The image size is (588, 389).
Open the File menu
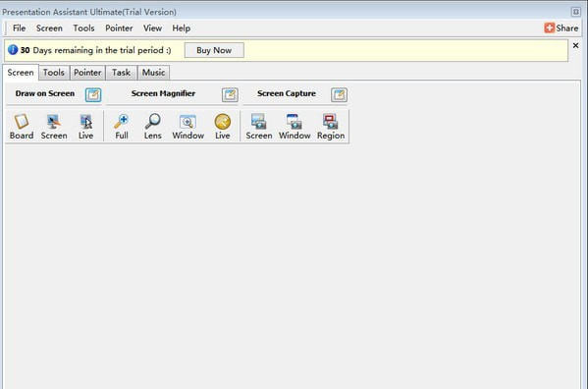[x=19, y=28]
